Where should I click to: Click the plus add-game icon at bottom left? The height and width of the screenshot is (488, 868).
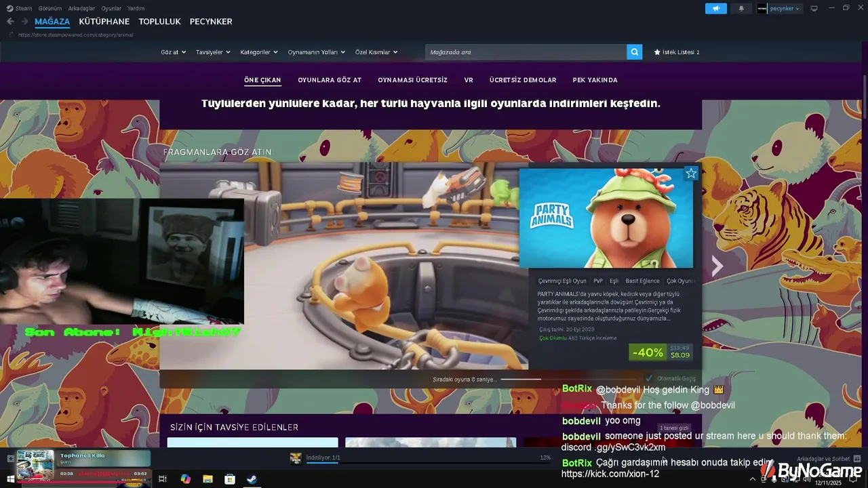coord(10,458)
